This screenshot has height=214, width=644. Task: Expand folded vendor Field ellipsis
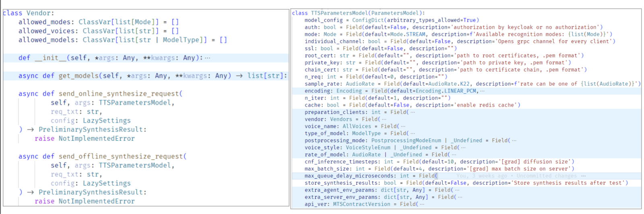[x=384, y=119]
